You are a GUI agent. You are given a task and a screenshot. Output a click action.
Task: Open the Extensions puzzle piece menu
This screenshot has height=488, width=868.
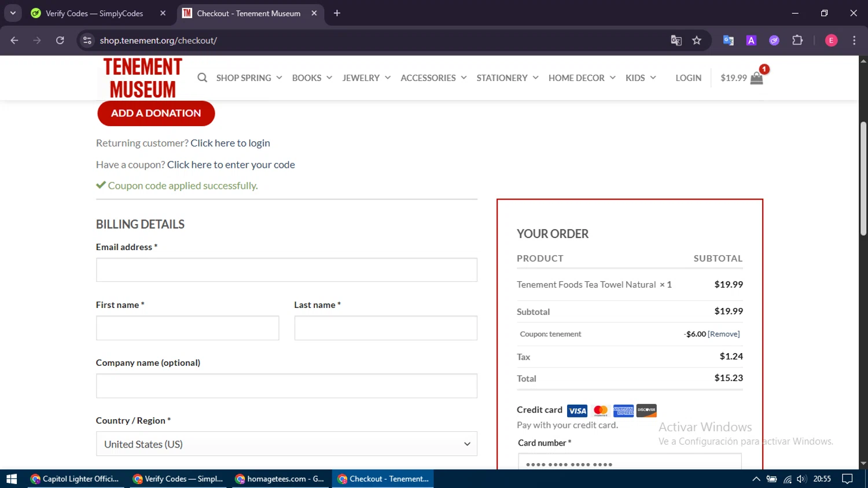click(797, 41)
